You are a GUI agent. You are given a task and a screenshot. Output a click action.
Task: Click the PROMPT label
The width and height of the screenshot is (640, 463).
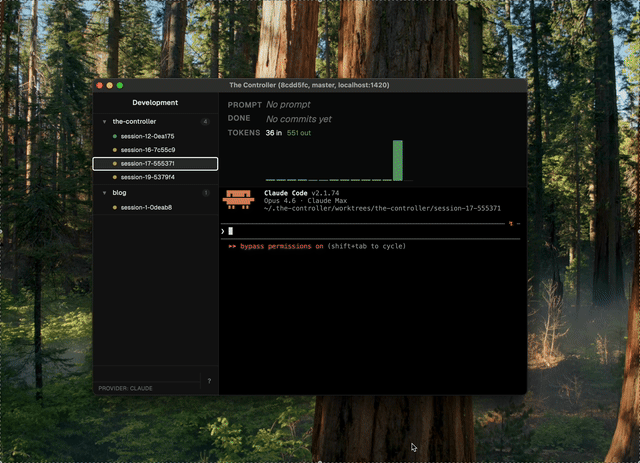[x=244, y=105]
